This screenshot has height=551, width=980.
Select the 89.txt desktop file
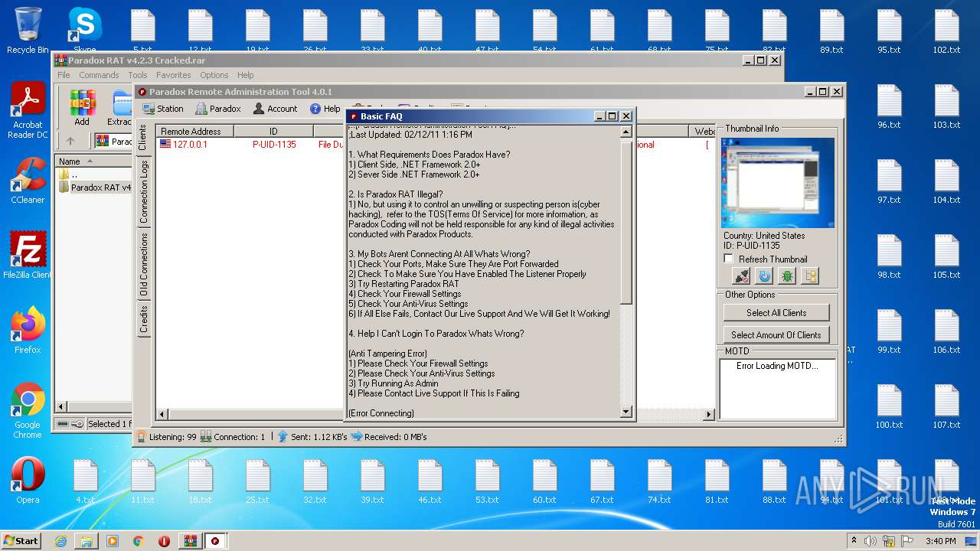coord(831,31)
